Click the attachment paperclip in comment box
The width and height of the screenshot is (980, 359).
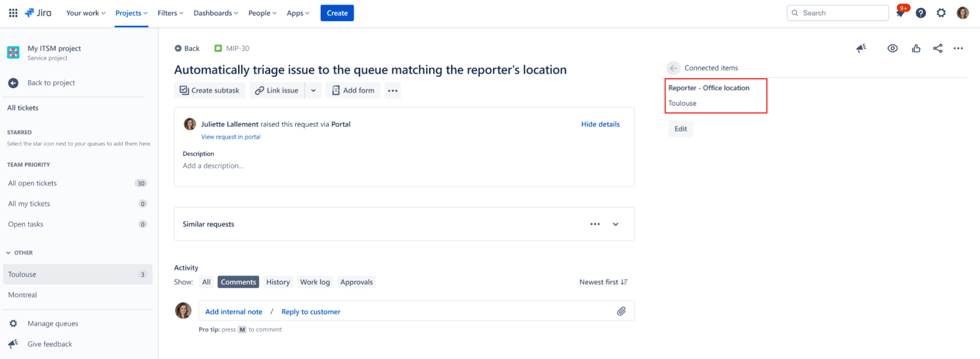pyautogui.click(x=621, y=312)
